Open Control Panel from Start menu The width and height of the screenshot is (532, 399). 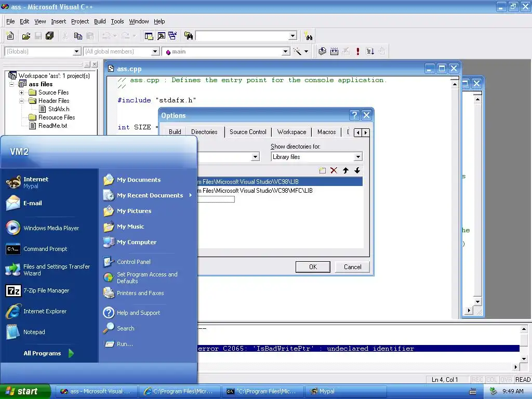tap(127, 262)
